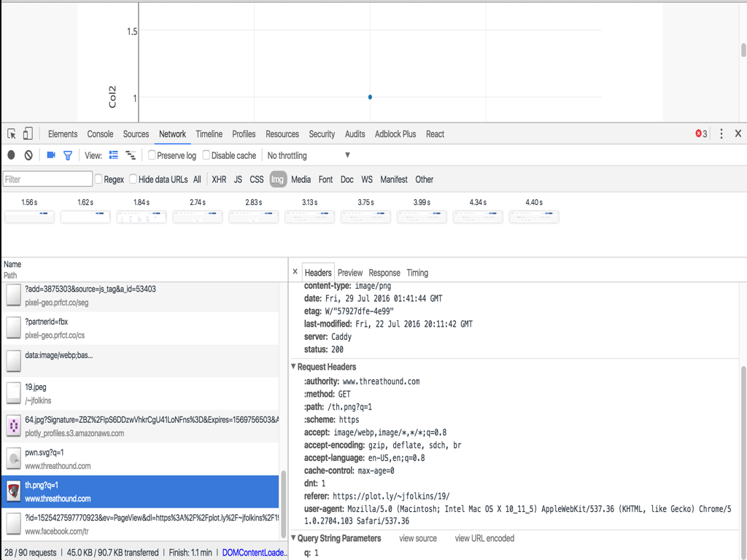This screenshot has width=747, height=560.
Task: Click the Filter text input
Action: 47,179
